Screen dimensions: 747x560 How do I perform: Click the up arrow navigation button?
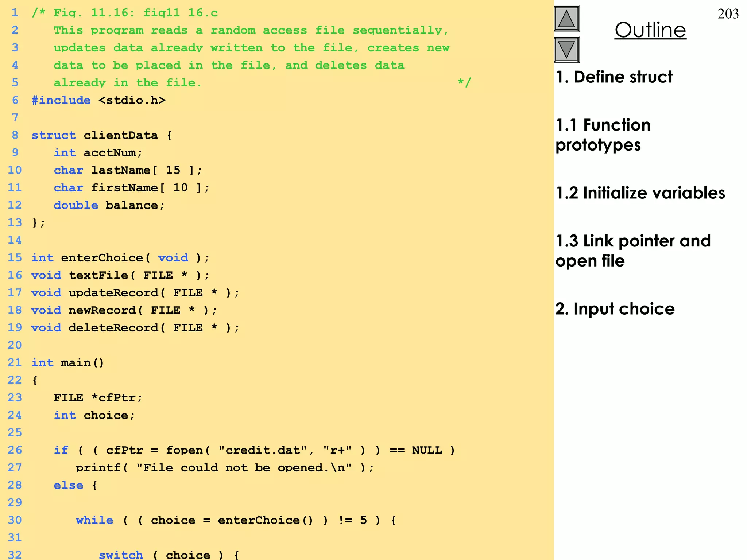[x=566, y=19]
